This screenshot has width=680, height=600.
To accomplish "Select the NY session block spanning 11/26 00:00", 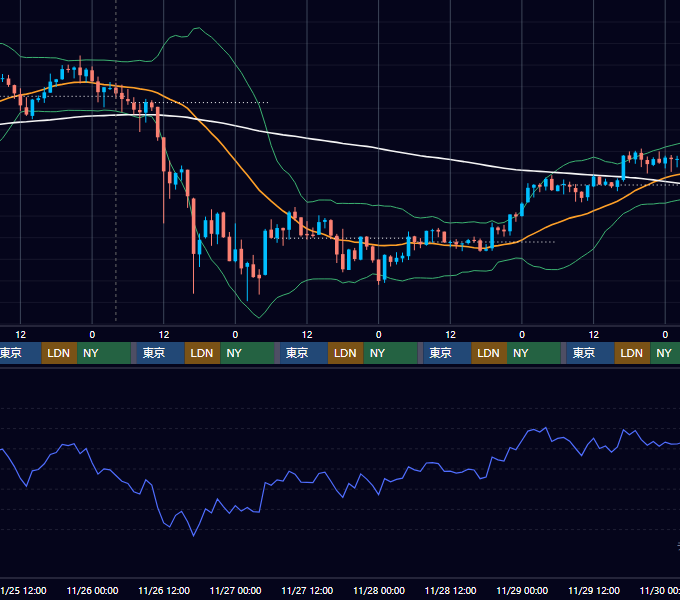I will (x=104, y=353).
